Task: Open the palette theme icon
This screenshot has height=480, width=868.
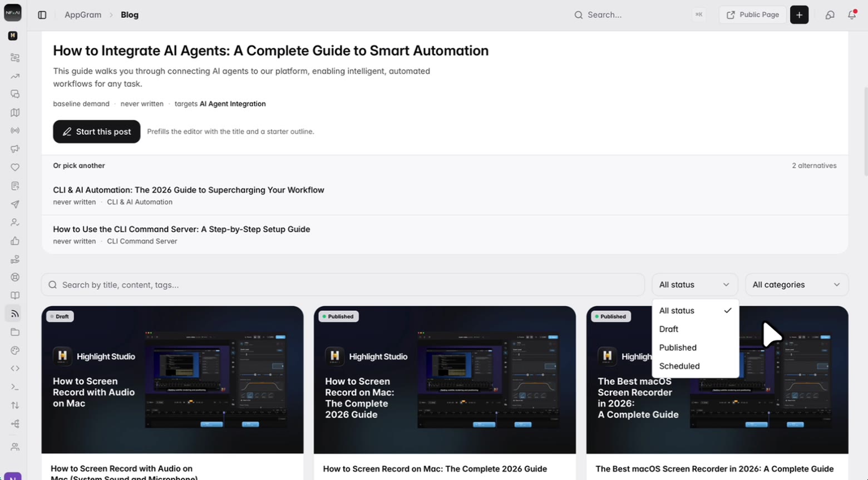Action: (x=15, y=350)
